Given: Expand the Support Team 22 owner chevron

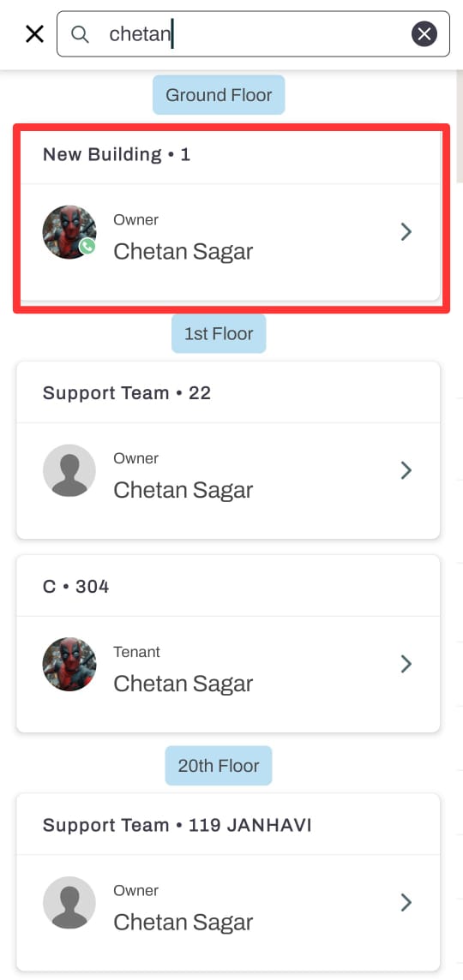Looking at the screenshot, I should [x=406, y=470].
